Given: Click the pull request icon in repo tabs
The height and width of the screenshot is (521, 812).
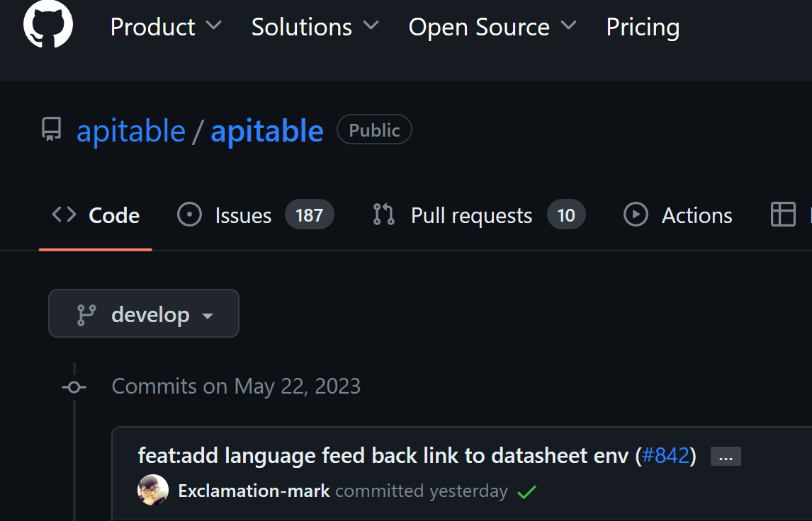Looking at the screenshot, I should point(383,214).
